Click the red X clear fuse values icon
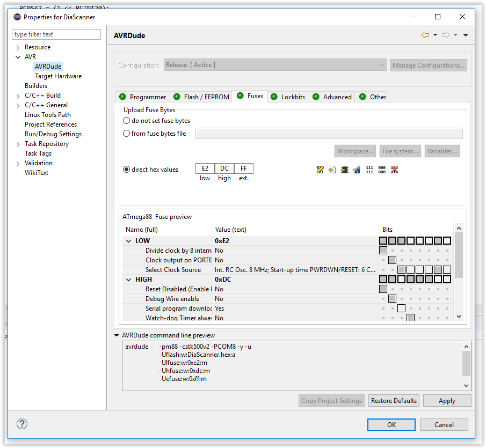The height and width of the screenshot is (448, 486). (x=394, y=170)
